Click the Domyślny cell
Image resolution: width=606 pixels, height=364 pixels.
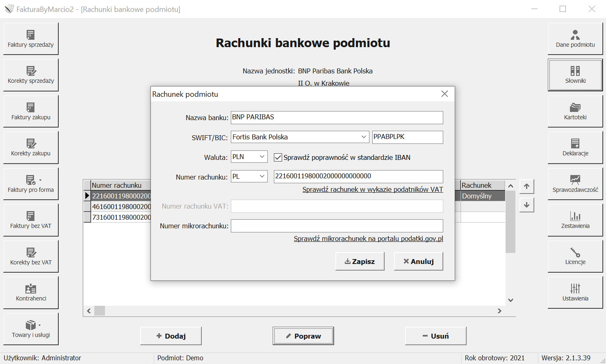[483, 196]
